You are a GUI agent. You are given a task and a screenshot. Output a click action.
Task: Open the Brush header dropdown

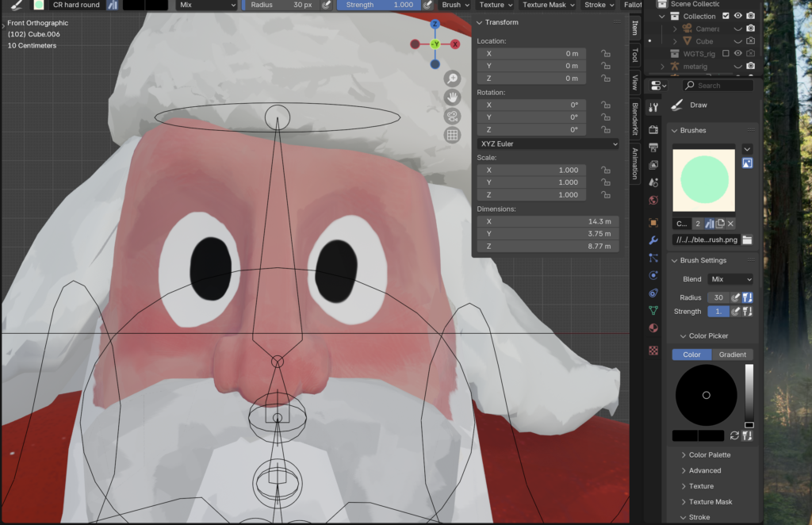(455, 5)
